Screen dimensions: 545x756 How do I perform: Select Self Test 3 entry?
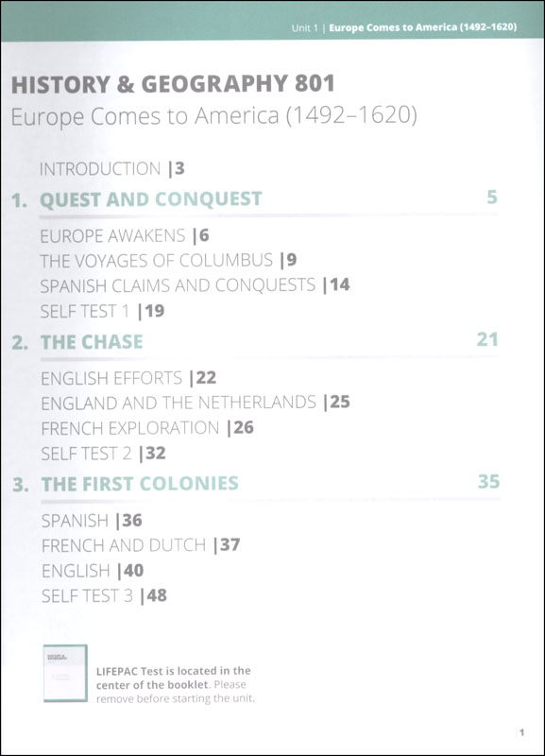click(104, 596)
